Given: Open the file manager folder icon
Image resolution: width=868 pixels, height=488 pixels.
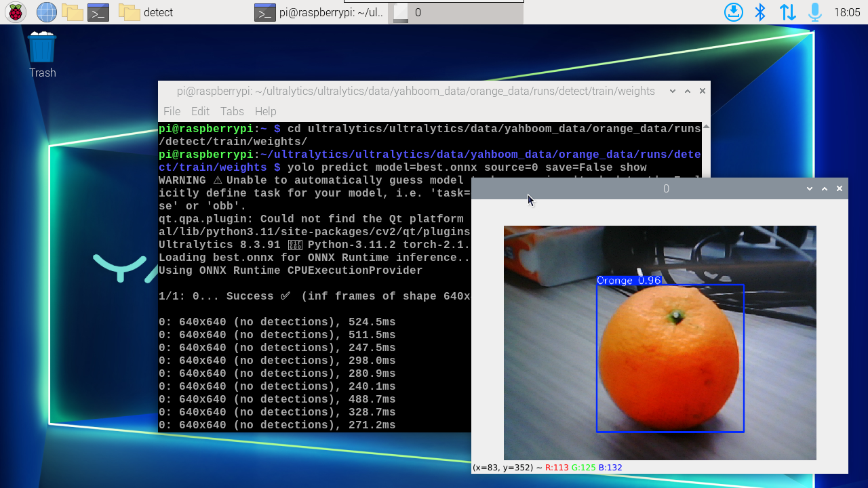Looking at the screenshot, I should click(x=72, y=12).
